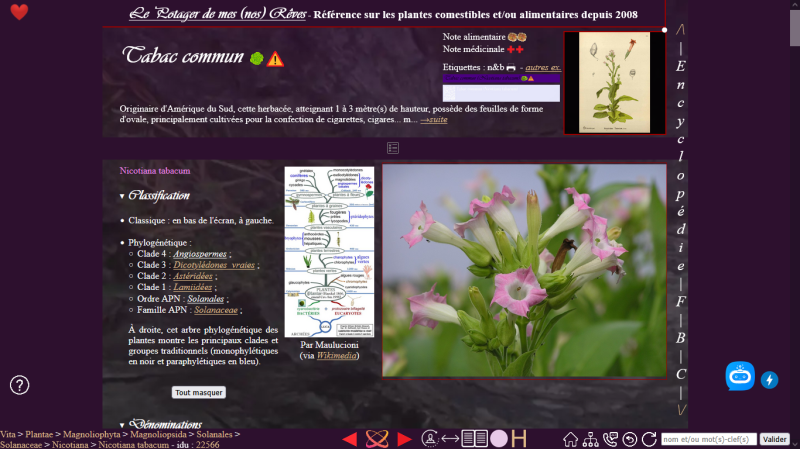
Task: Click the 'Tabac commun' page title
Action: (183, 56)
